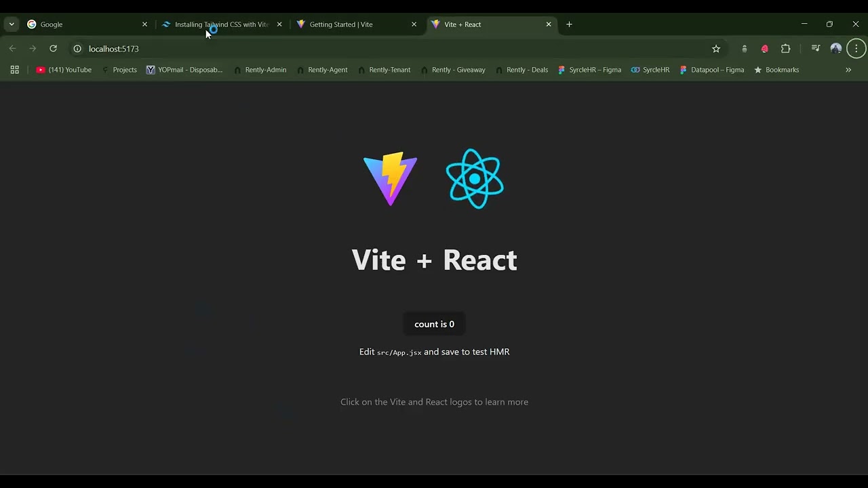The height and width of the screenshot is (488, 868).
Task: Open the Rently-Agent bookmark
Action: tap(323, 70)
